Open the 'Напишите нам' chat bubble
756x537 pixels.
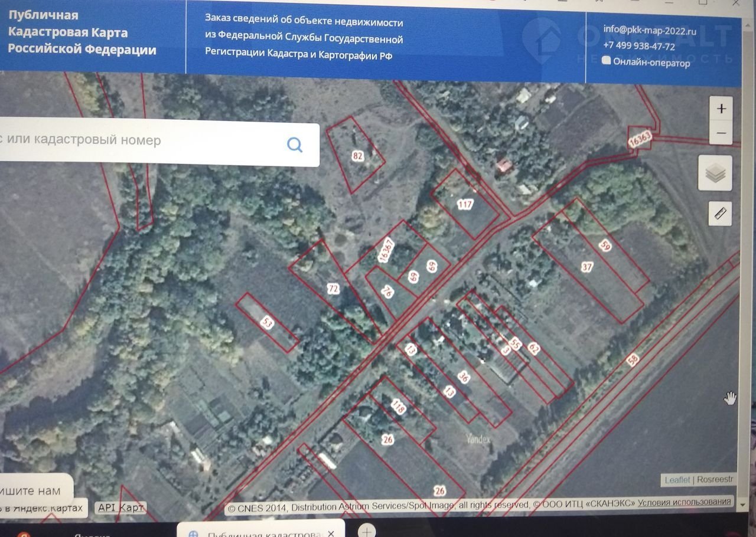coord(32,490)
